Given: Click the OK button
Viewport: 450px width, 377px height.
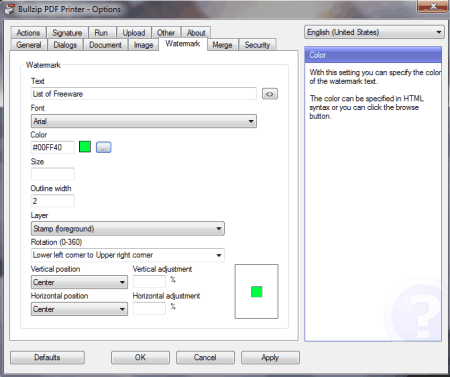Looking at the screenshot, I should click(140, 358).
